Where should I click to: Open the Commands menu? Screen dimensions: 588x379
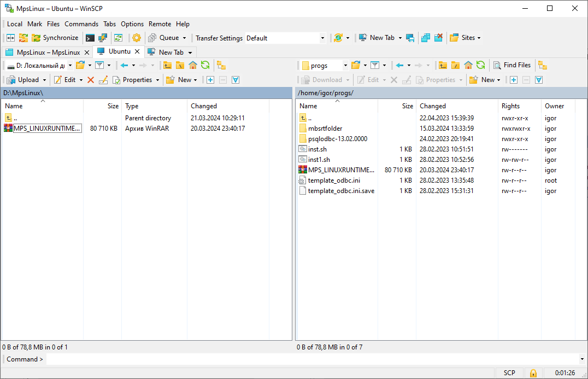81,24
